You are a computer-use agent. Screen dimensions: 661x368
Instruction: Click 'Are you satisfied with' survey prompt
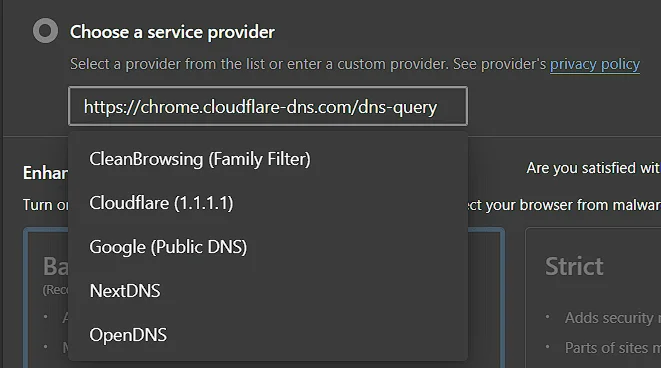coord(593,168)
